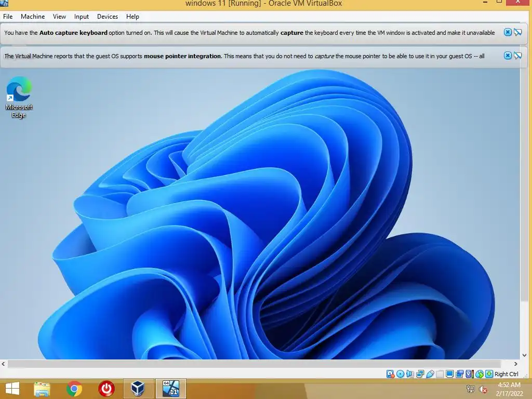Open the Devices menu
This screenshot has height=399, width=532.
coord(108,17)
